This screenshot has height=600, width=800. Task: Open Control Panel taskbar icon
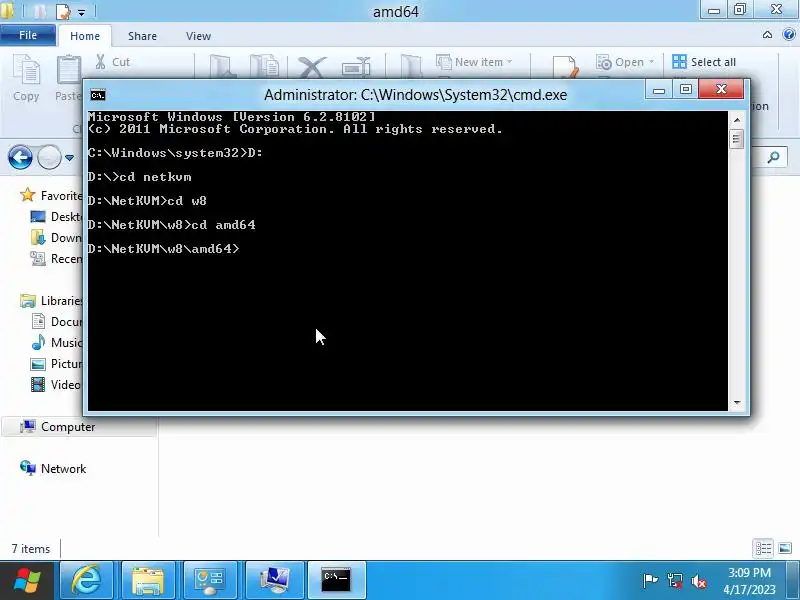point(210,580)
